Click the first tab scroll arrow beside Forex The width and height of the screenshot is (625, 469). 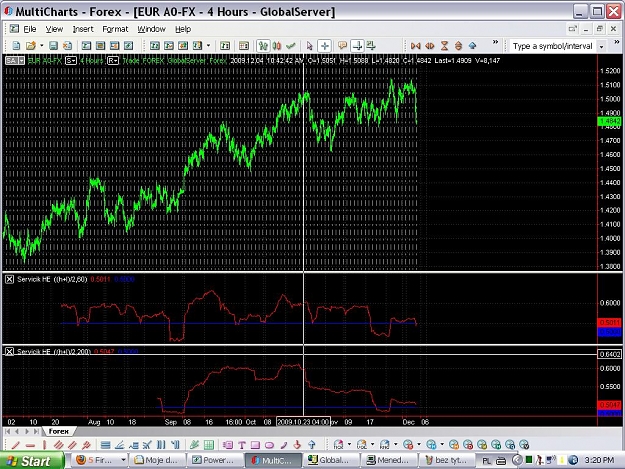[8, 431]
